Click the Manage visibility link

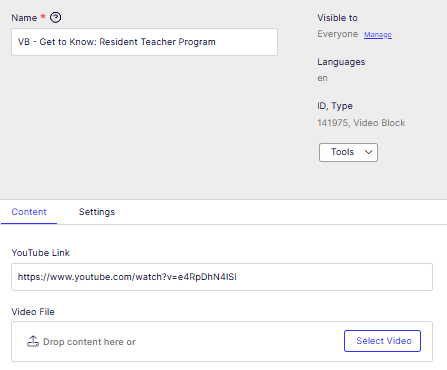pyautogui.click(x=378, y=35)
